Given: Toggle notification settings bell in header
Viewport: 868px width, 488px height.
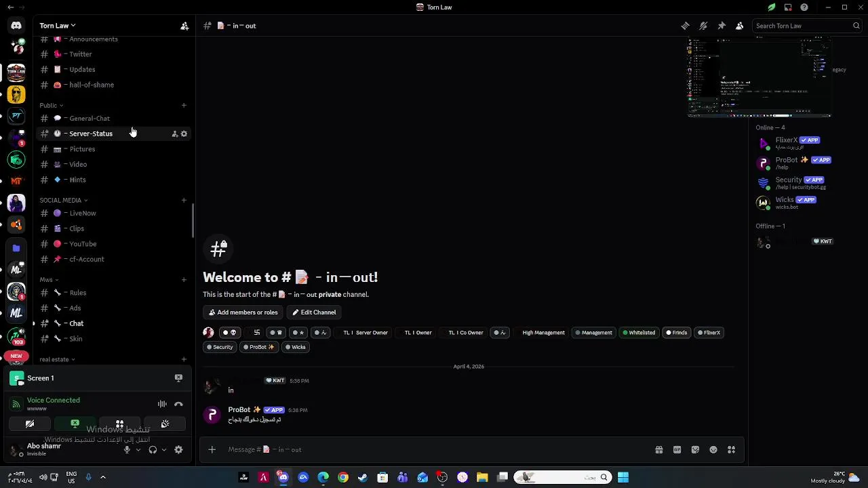Looking at the screenshot, I should [x=703, y=26].
